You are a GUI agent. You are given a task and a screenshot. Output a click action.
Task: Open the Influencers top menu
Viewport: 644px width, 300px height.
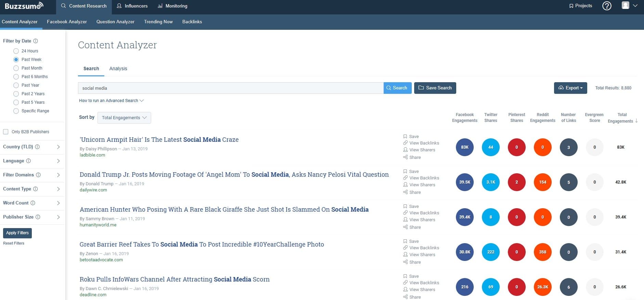click(132, 6)
